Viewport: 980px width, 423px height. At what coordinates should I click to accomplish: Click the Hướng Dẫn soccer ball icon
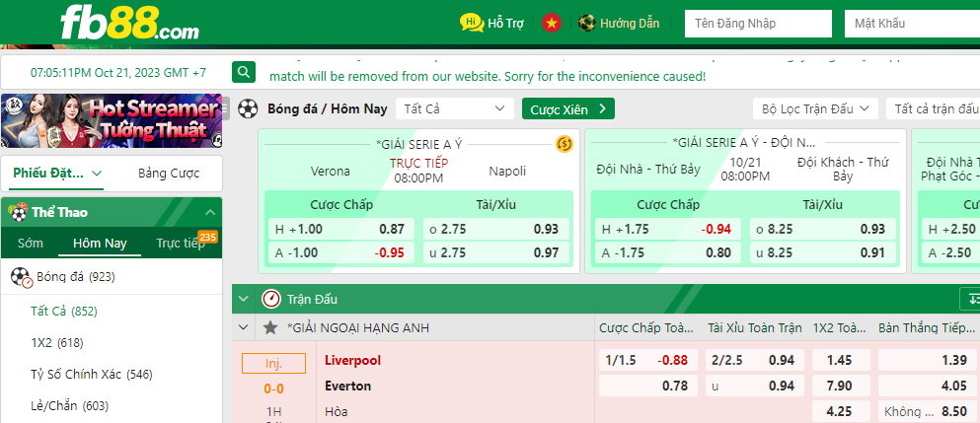(586, 23)
